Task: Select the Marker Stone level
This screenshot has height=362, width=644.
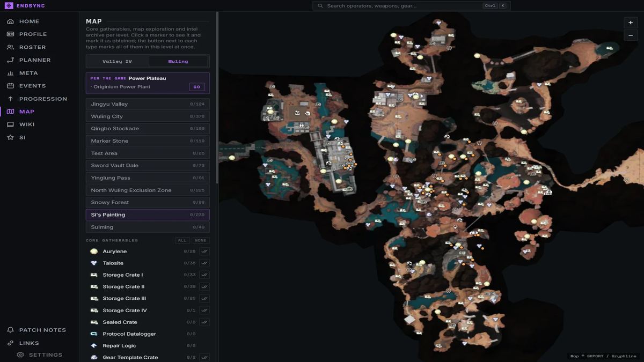Action: coord(148,141)
